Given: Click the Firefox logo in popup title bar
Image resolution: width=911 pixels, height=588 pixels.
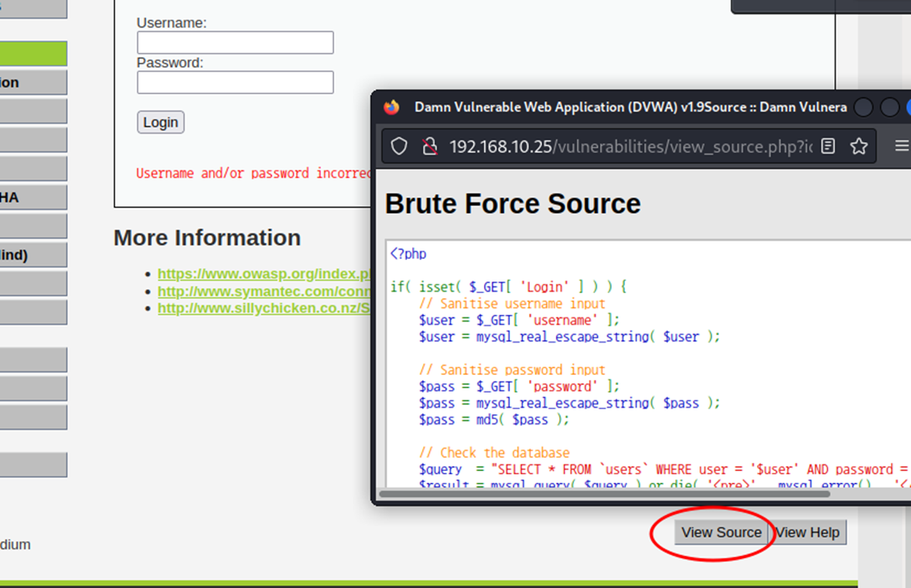Looking at the screenshot, I should tap(392, 108).
